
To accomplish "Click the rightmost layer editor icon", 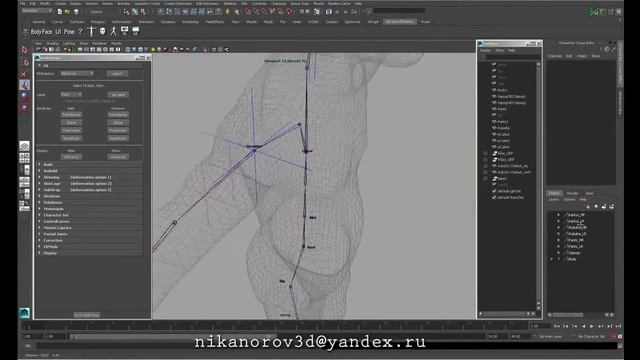I will point(611,207).
